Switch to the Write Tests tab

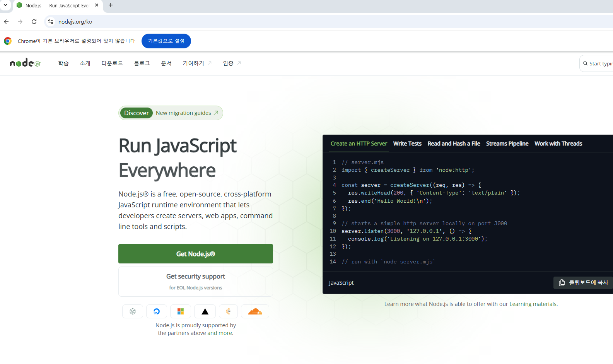point(407,144)
